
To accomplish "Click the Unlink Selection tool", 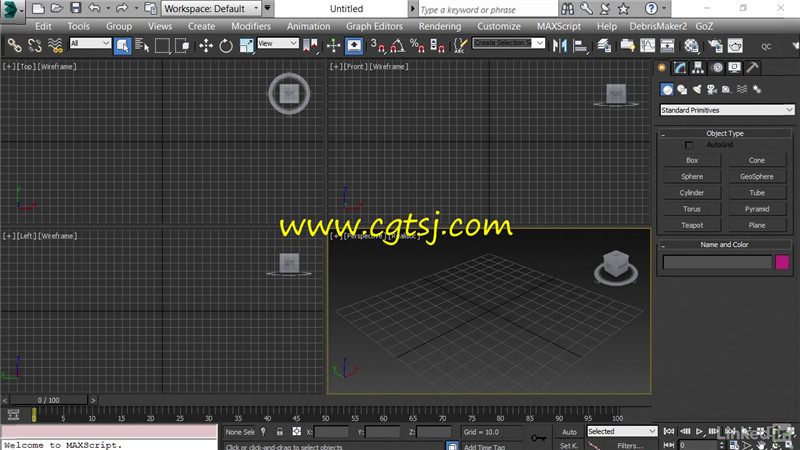I will pos(35,46).
